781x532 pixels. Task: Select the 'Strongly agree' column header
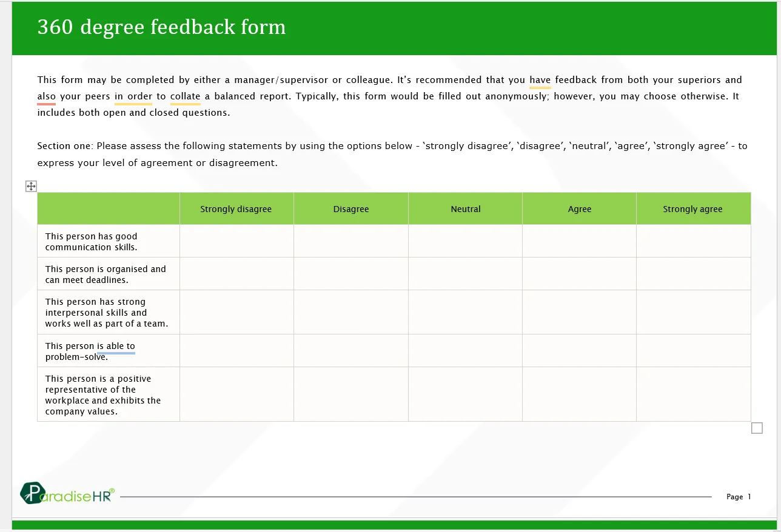point(693,208)
